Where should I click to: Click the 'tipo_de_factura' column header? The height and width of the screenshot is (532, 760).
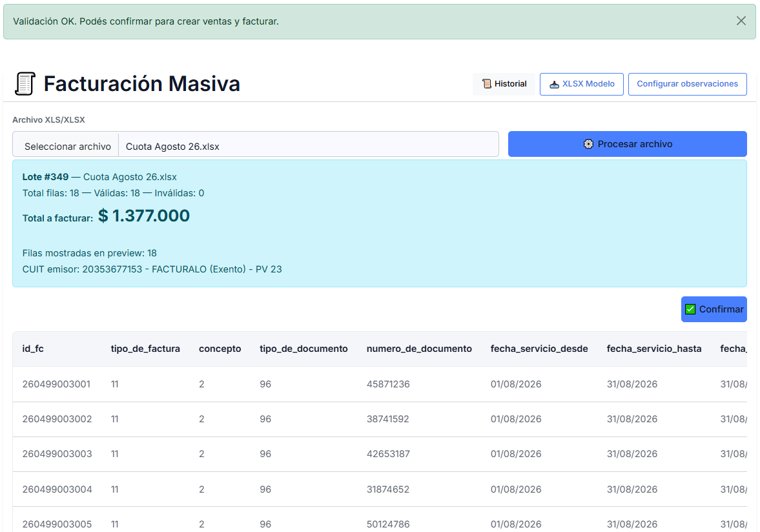(x=145, y=349)
